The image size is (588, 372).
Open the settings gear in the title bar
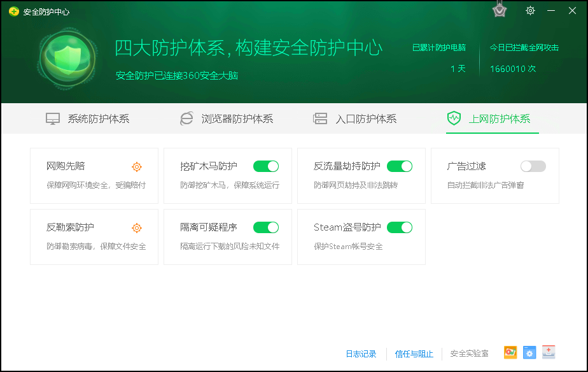click(x=530, y=11)
